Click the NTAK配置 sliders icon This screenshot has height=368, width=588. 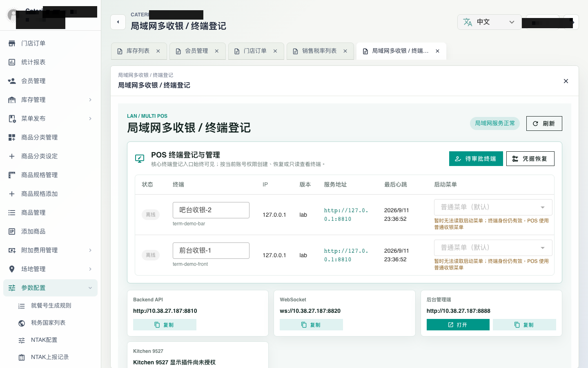click(x=22, y=340)
